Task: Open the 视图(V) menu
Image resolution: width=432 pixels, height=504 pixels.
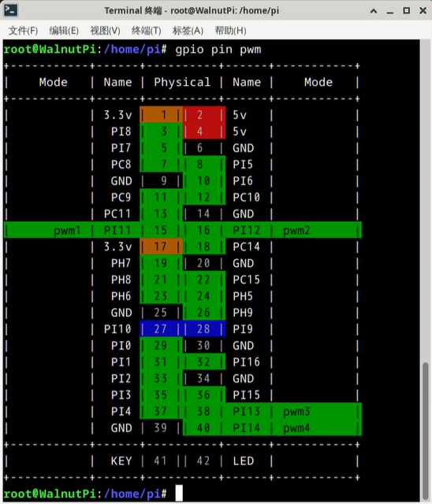Action: click(x=105, y=31)
